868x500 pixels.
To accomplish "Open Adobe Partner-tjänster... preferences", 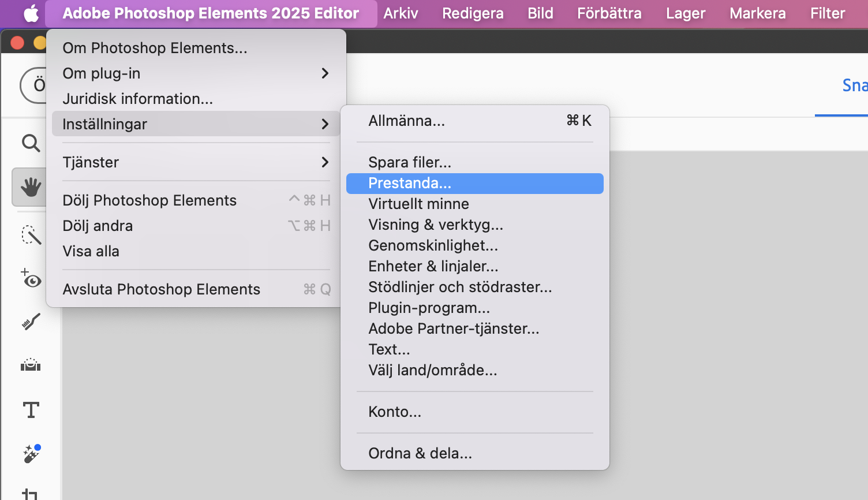I will [475, 329].
